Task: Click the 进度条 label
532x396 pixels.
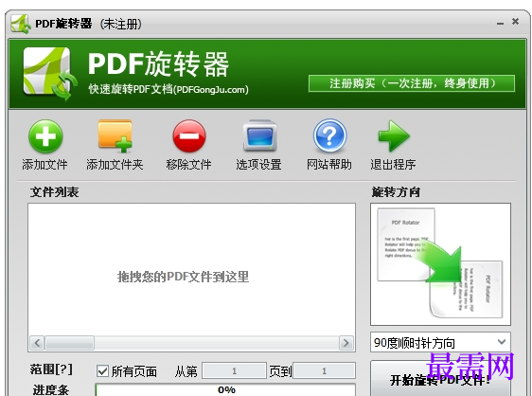Action: point(51,390)
